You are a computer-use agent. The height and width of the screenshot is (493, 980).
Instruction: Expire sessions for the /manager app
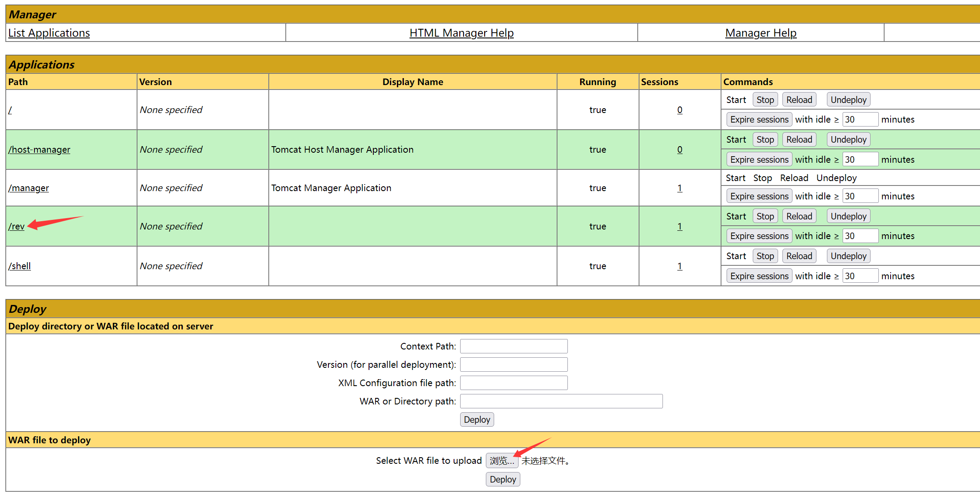tap(759, 196)
